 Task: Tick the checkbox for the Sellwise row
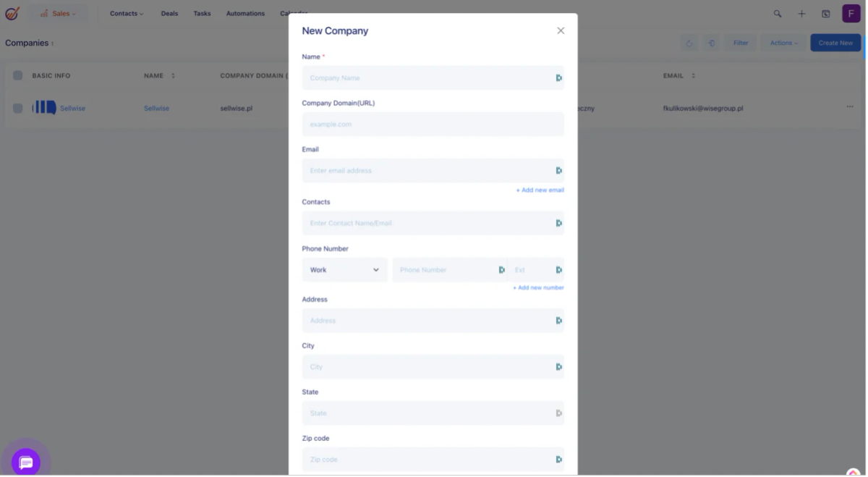pos(17,108)
